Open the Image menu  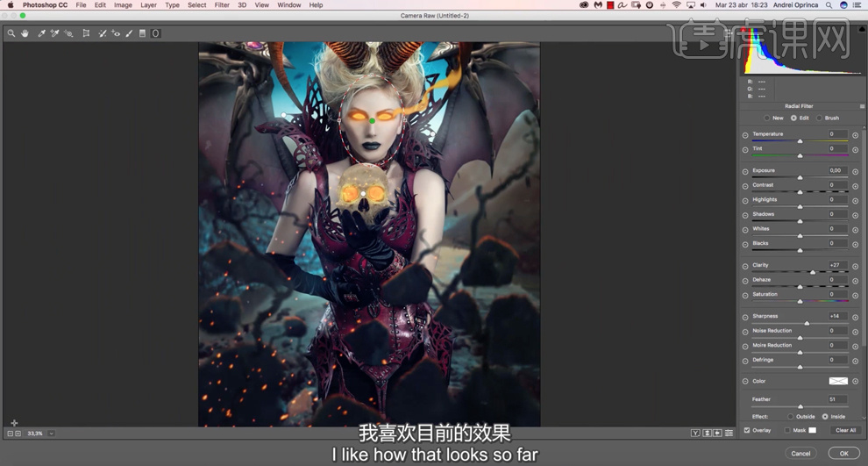(123, 5)
